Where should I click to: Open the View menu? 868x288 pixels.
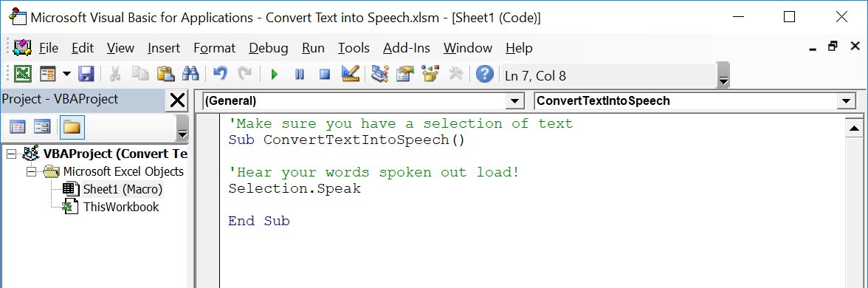pos(121,48)
